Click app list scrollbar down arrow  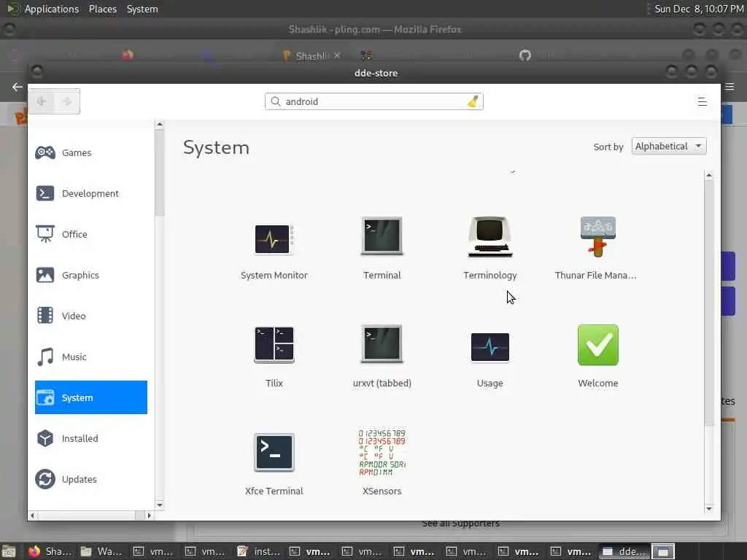pos(709,508)
